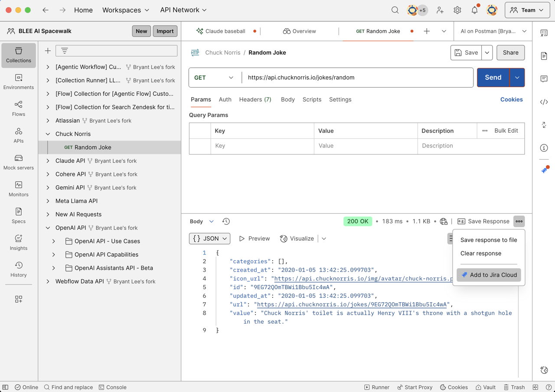Open the Flows panel in the left sidebar
Screen dimensions: 555x392
click(18, 108)
